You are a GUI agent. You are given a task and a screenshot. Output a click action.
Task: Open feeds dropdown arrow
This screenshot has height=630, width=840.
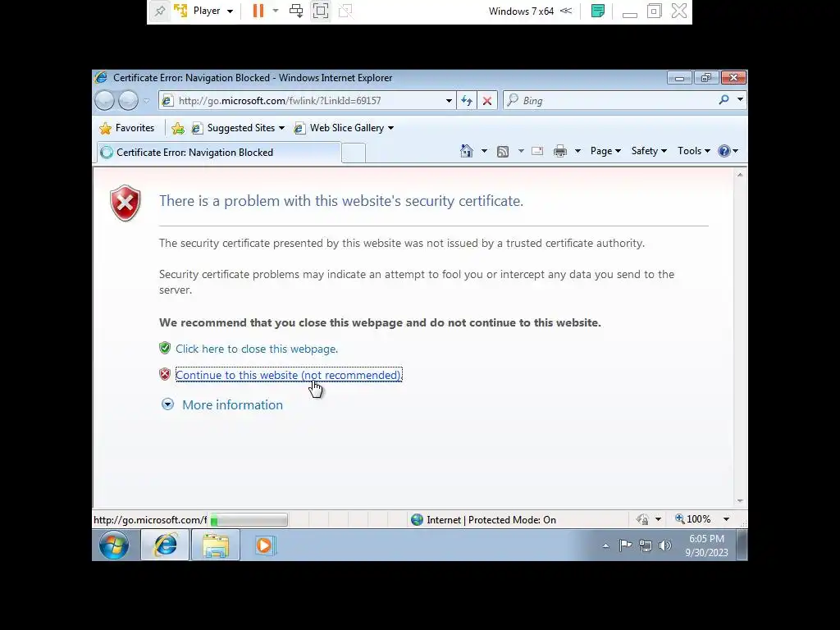(521, 151)
